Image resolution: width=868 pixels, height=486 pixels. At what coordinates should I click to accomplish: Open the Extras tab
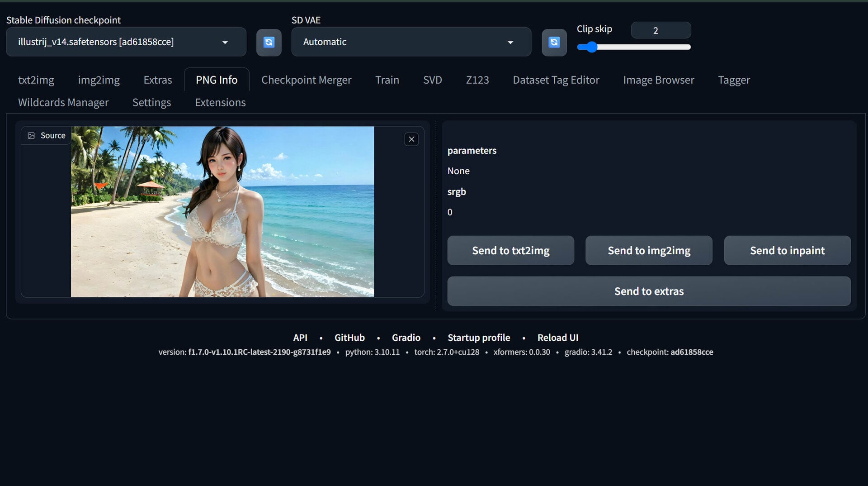tap(158, 80)
